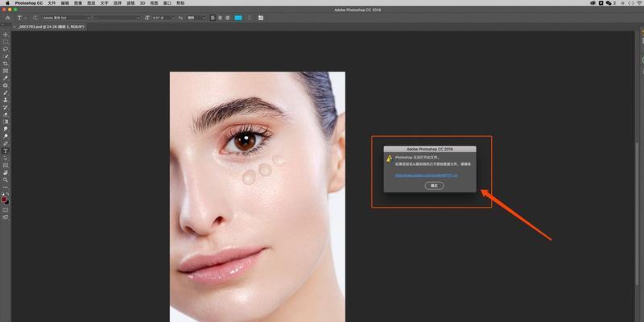Open the 帮助 menu
The width and height of the screenshot is (644, 322).
pos(180,3)
